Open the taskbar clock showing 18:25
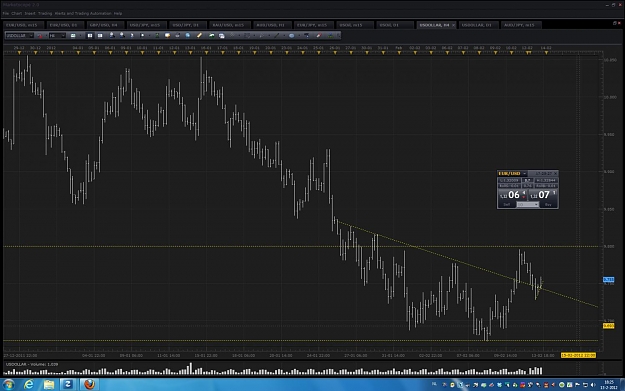Viewport: 625px width, 391px height. pyautogui.click(x=608, y=385)
